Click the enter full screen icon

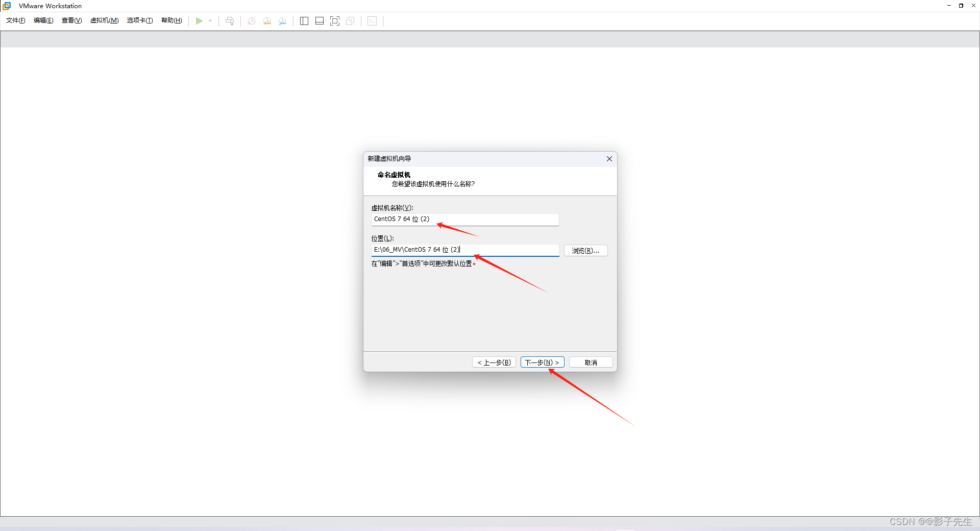tap(335, 21)
